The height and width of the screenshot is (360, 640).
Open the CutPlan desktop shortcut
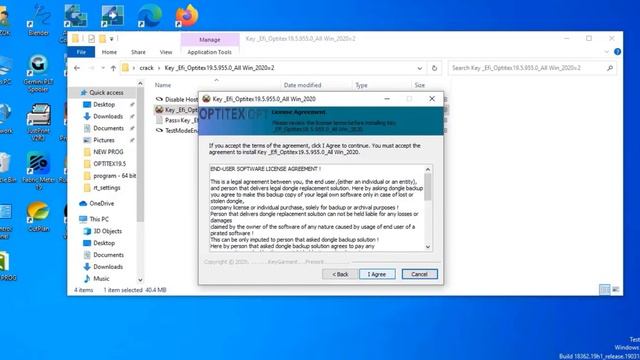[38, 216]
